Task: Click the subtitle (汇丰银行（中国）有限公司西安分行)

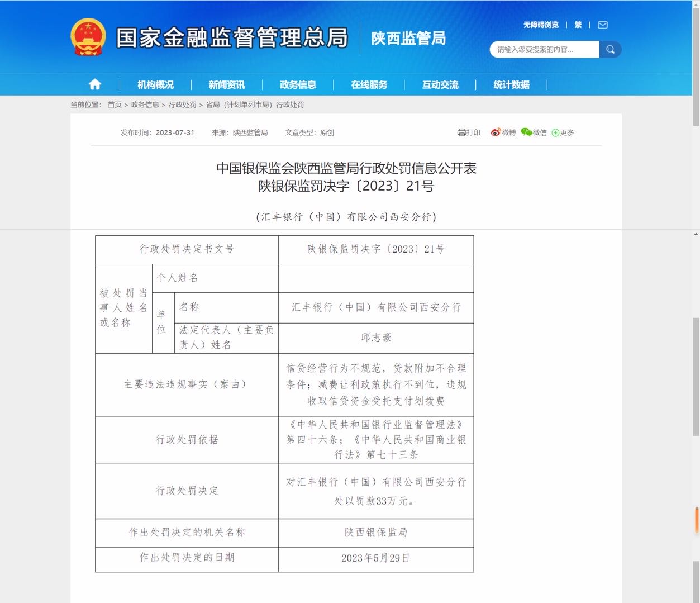Action: tap(346, 217)
